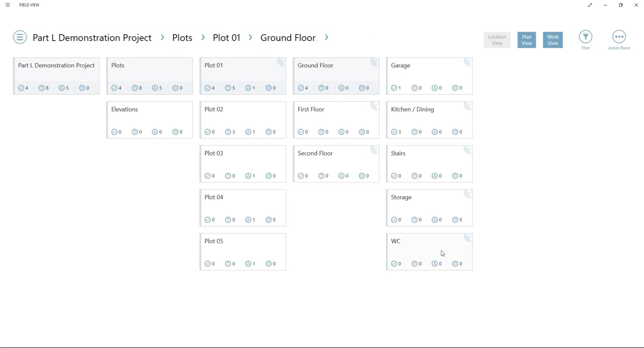The width and height of the screenshot is (644, 348).
Task: Click the alerts icon on Plot 02 card
Action: (249, 132)
